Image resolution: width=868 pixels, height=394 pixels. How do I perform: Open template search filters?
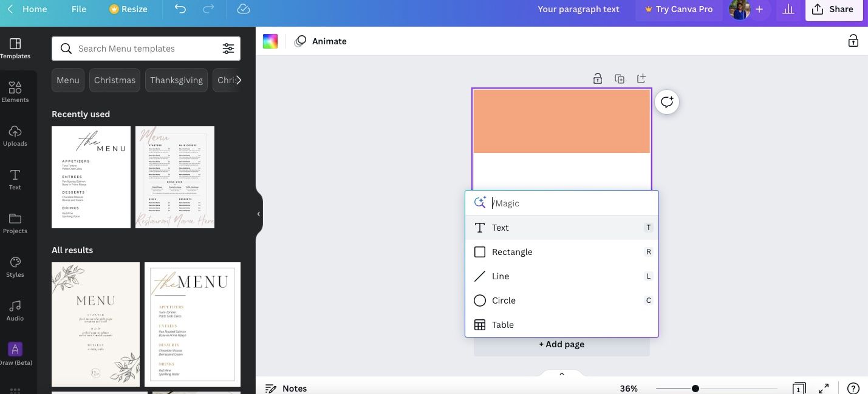(228, 49)
